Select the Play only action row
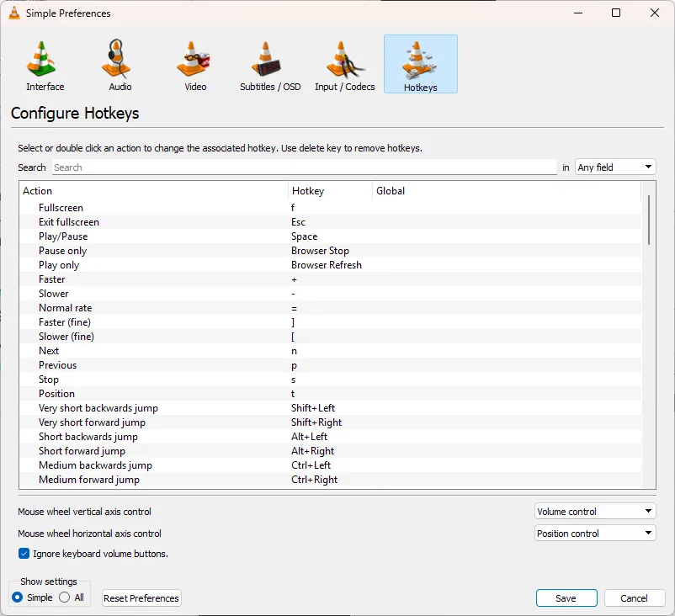 [x=330, y=265]
